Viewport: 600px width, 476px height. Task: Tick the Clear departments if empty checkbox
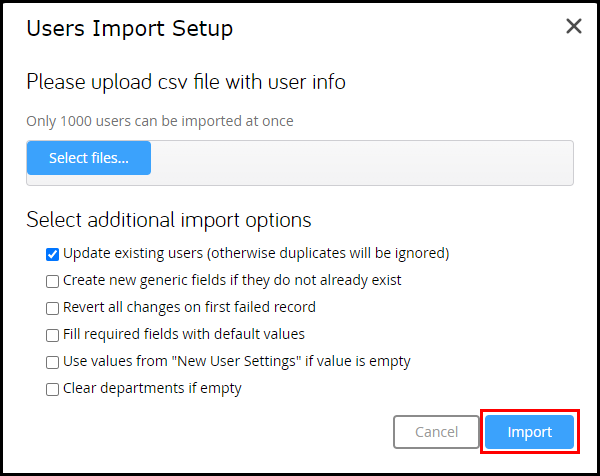pos(52,389)
